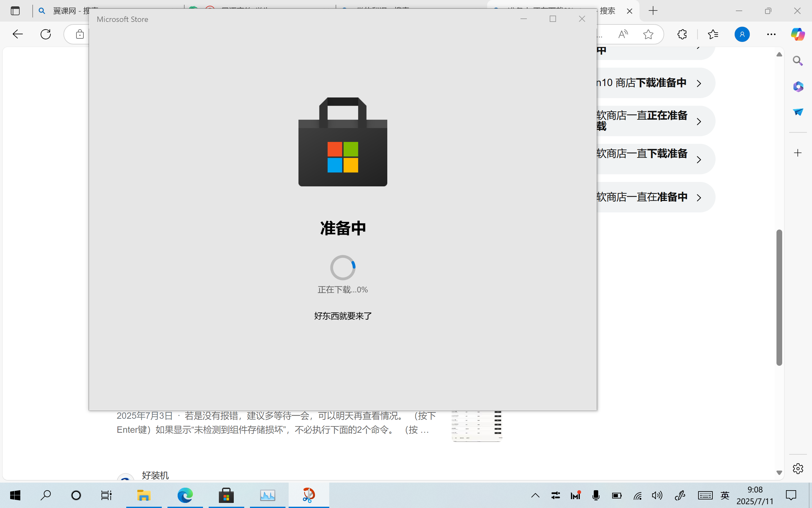The image size is (812, 508).
Task: Open a new Edge tab
Action: (x=653, y=11)
